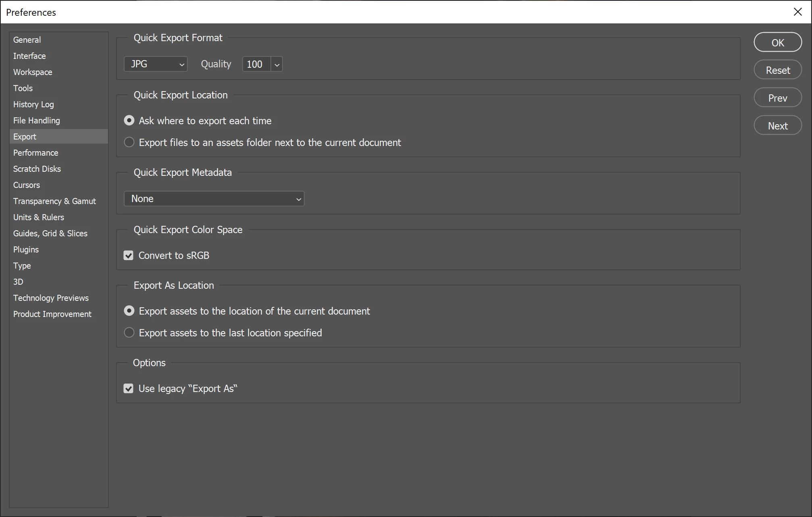
Task: Open the Metadata None dropdown
Action: pyautogui.click(x=214, y=199)
